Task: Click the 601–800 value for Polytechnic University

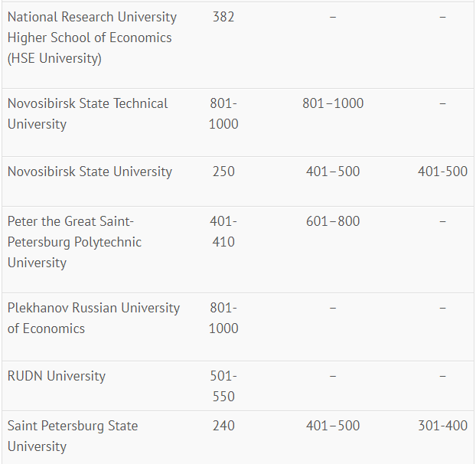Action: tap(333, 221)
